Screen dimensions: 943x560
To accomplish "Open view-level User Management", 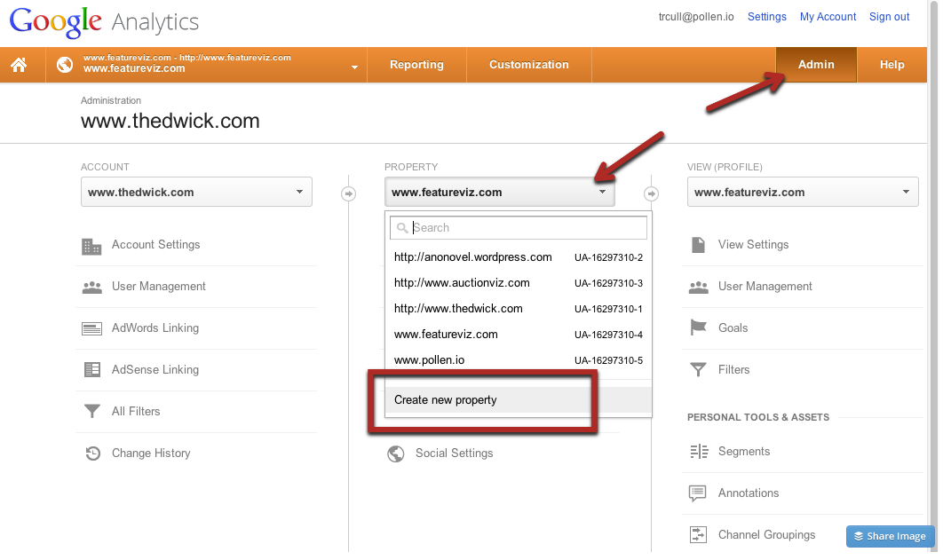I will click(x=765, y=287).
